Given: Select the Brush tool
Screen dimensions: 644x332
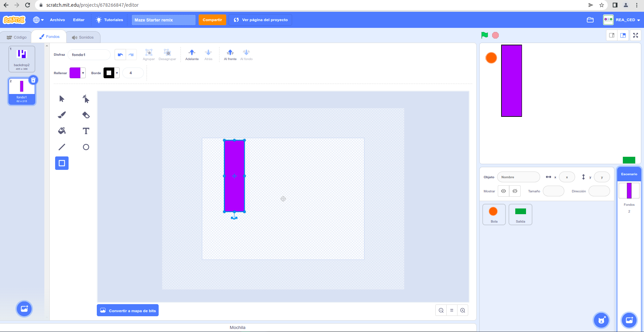Looking at the screenshot, I should coord(62,115).
